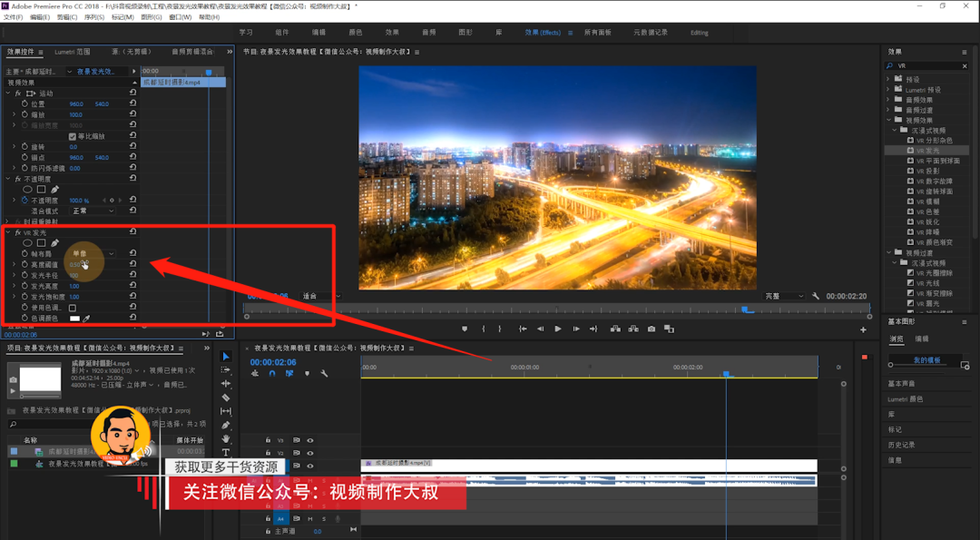This screenshot has height=540, width=980.
Task: Open the 适合 zoom level dropdown
Action: pos(321,296)
